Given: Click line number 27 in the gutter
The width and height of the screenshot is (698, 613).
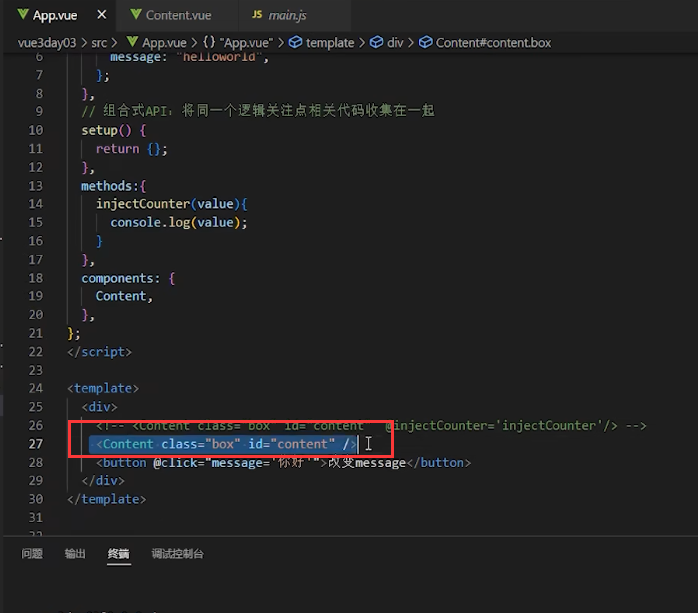Looking at the screenshot, I should point(36,444).
